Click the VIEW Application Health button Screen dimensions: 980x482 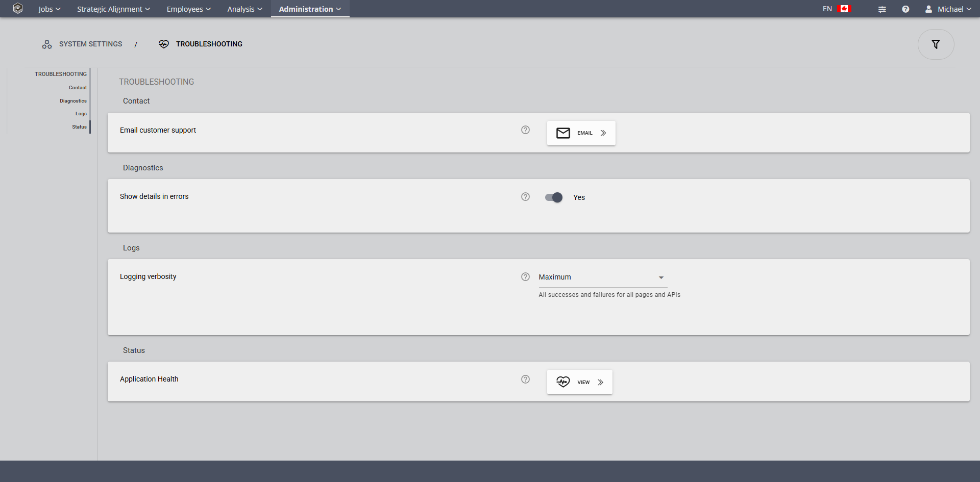[579, 382]
